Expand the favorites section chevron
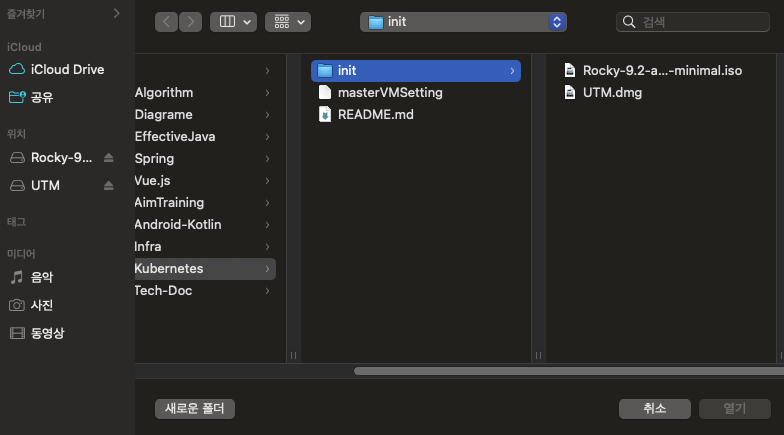Screen dimensions: 784x435 (x=116, y=14)
